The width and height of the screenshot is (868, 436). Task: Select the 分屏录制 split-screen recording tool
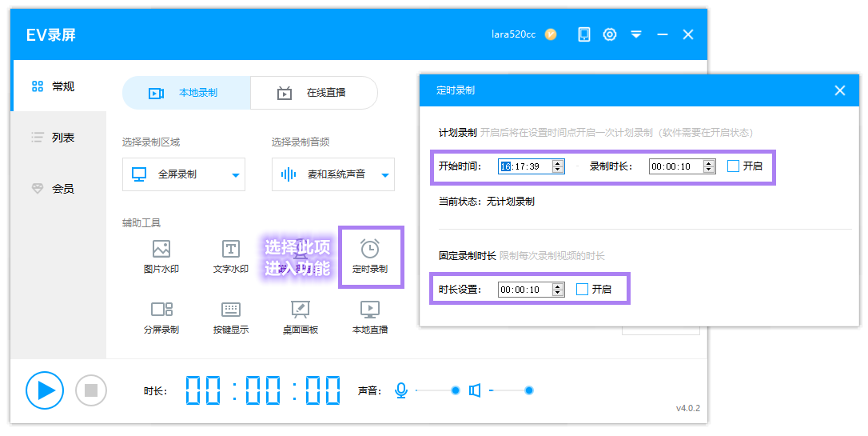coord(161,316)
